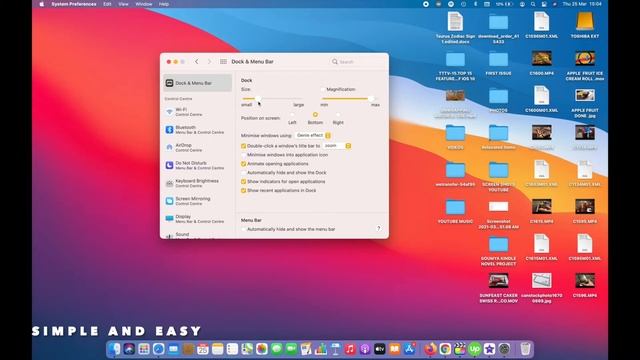
Task: Open the Upwork app in the Dock
Action: tap(474, 349)
